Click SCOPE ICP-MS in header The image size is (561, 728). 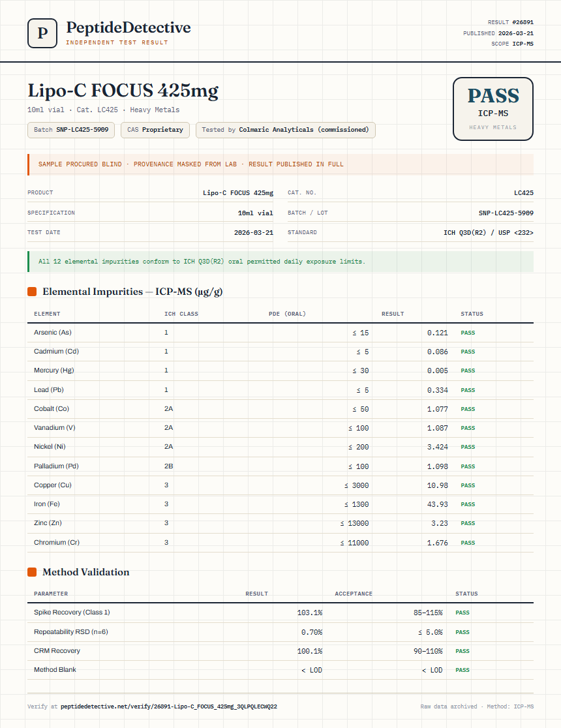tap(512, 44)
